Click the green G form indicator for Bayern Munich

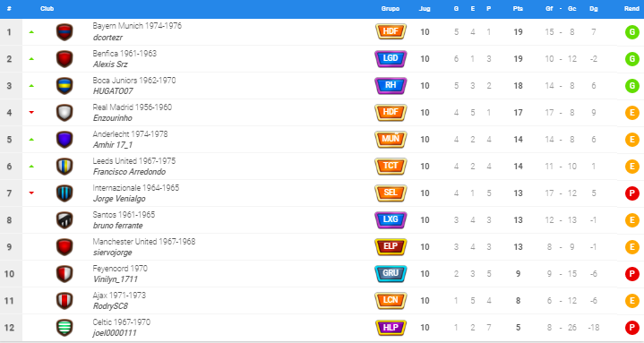(x=632, y=32)
